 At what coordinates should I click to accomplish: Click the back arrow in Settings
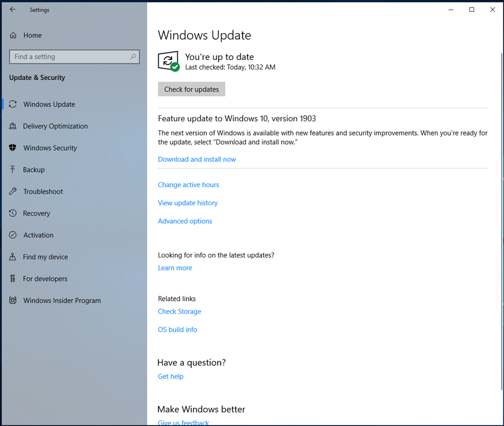point(12,10)
